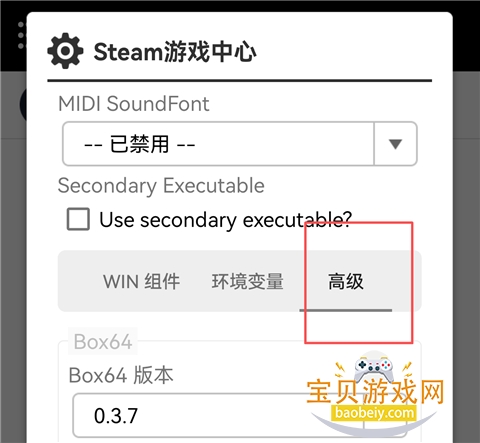Click the game controller watermark icon
The width and height of the screenshot is (480, 443).
(373, 369)
